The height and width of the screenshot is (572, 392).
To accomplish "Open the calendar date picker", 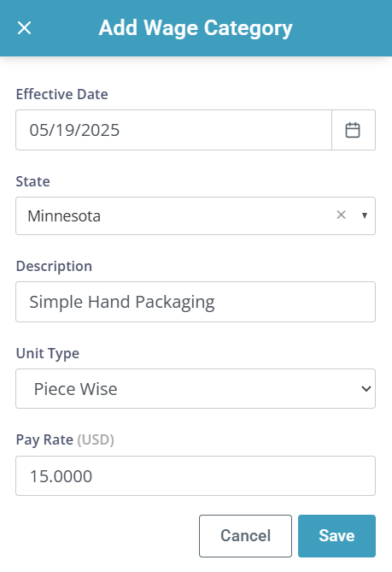I will (x=353, y=130).
